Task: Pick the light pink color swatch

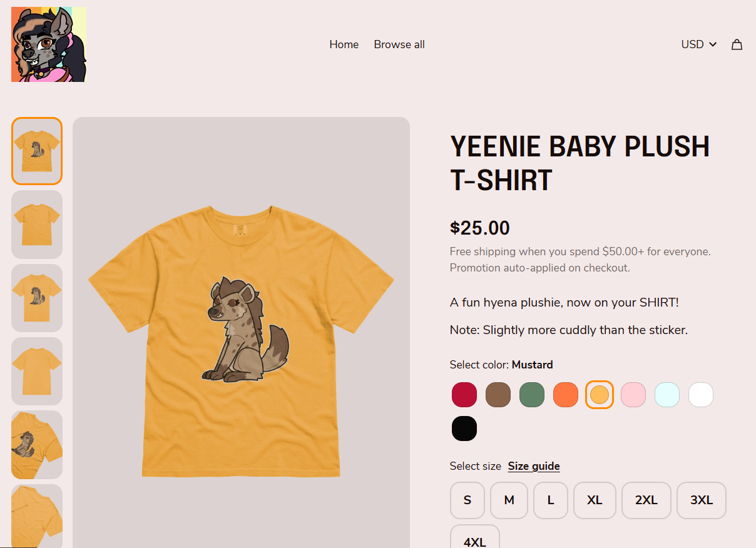Action: coord(633,395)
